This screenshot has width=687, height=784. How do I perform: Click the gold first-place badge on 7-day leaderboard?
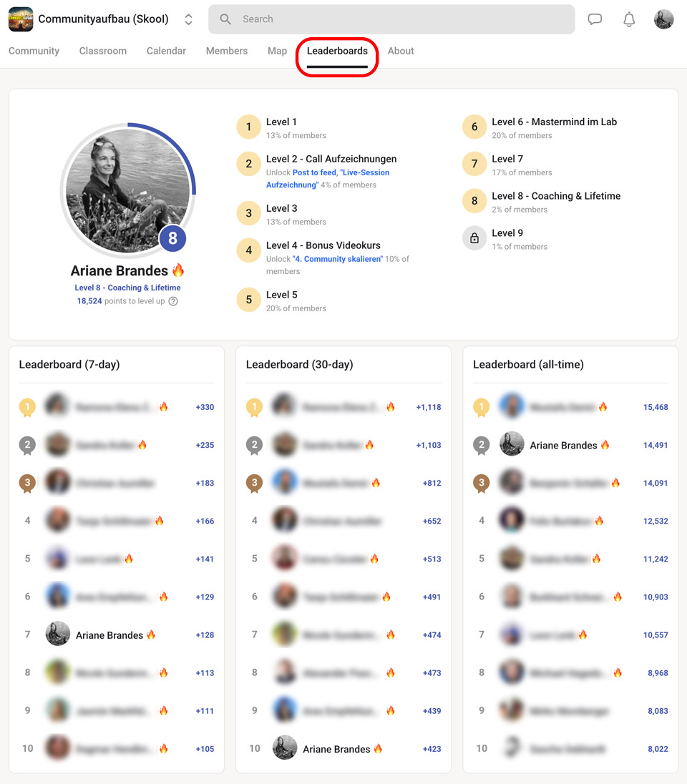(27, 406)
